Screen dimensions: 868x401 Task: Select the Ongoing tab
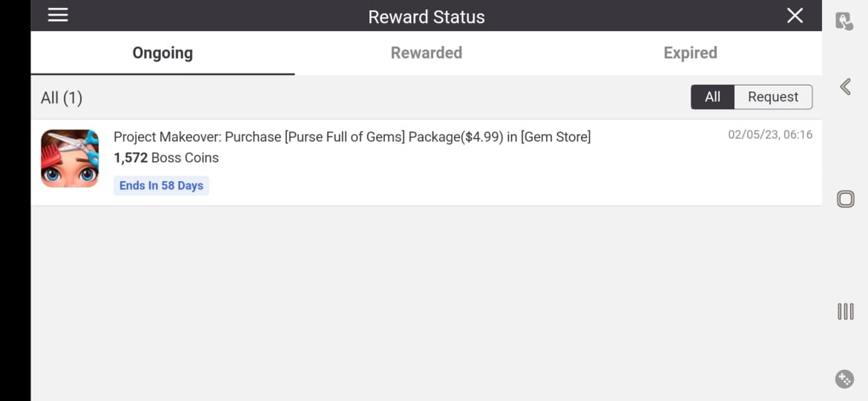[x=162, y=53]
